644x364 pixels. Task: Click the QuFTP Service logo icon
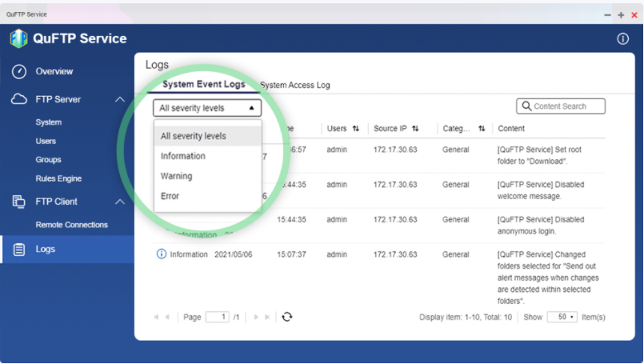[x=18, y=38]
